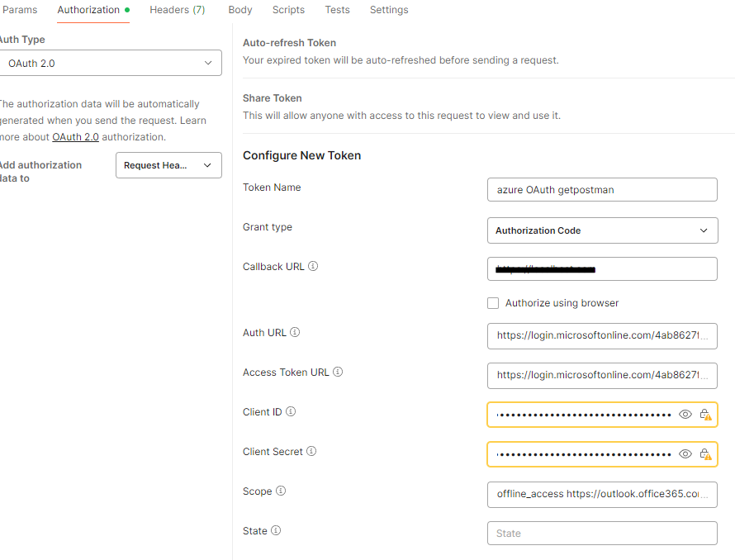Open the Grant type dropdown
This screenshot has width=735, height=560.
pos(602,230)
